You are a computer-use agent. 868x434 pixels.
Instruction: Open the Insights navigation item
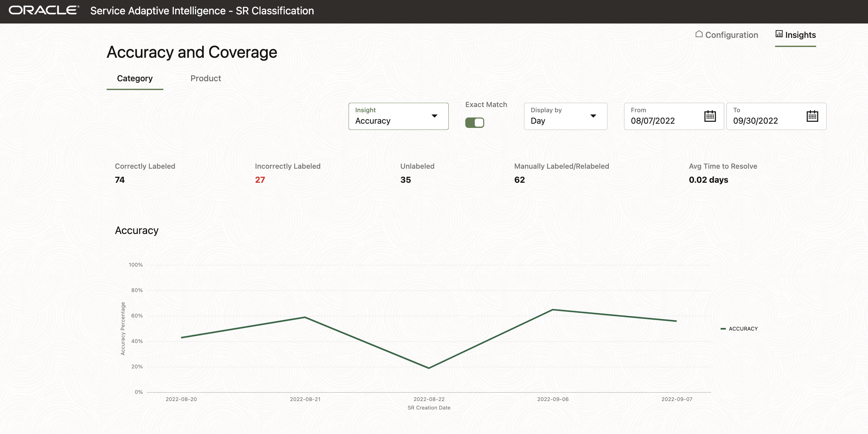pos(800,35)
